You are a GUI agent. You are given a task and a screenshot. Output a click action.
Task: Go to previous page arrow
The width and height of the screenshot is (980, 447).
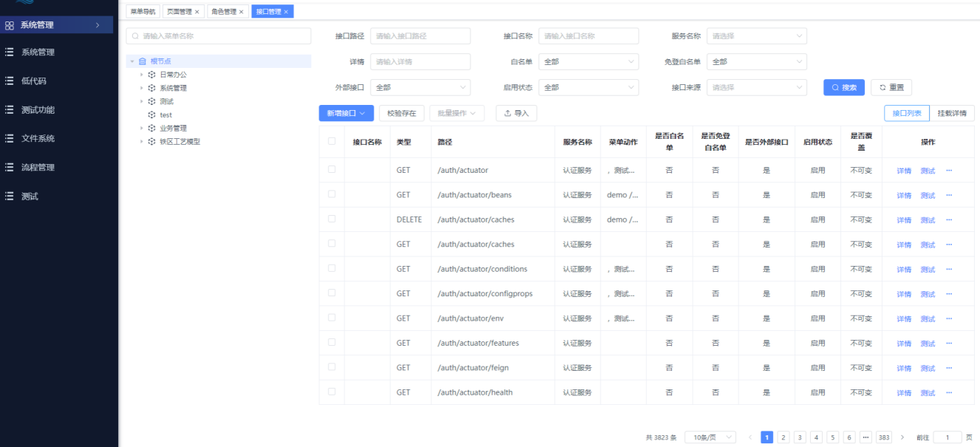(750, 437)
